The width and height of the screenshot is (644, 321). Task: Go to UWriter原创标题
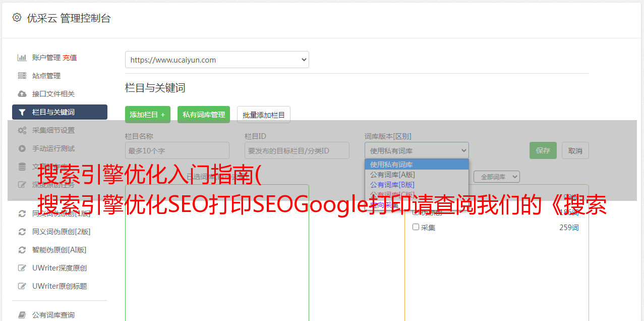[x=60, y=286]
